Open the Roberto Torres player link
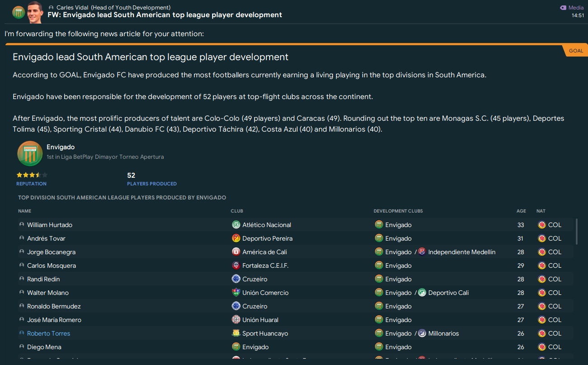 pyautogui.click(x=48, y=333)
